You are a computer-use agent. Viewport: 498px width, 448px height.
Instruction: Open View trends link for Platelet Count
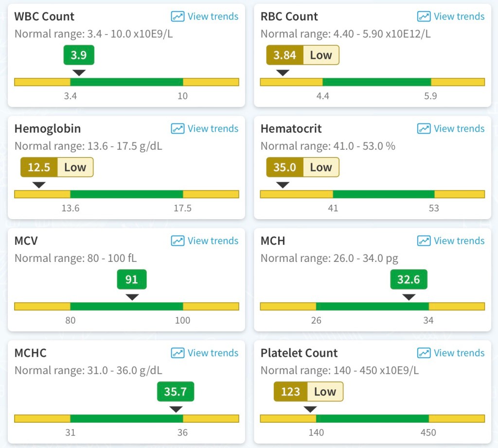click(x=459, y=353)
